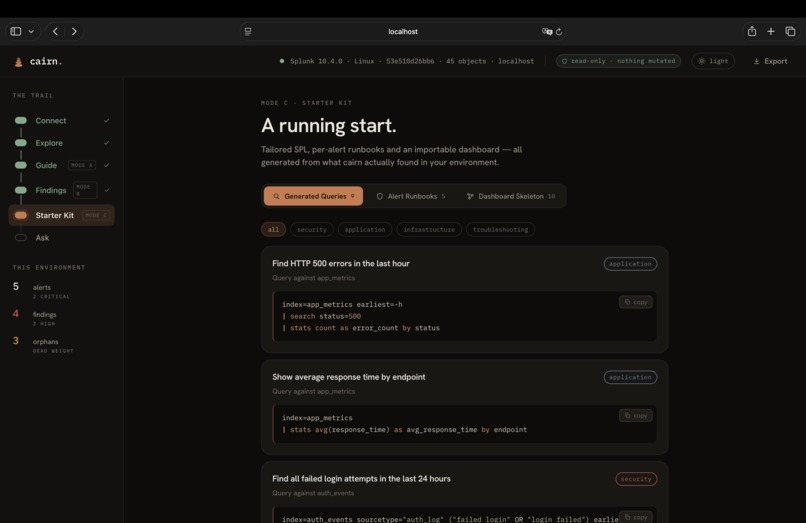806x523 pixels.
Task: Click the Explore completed checkmark
Action: click(x=106, y=143)
